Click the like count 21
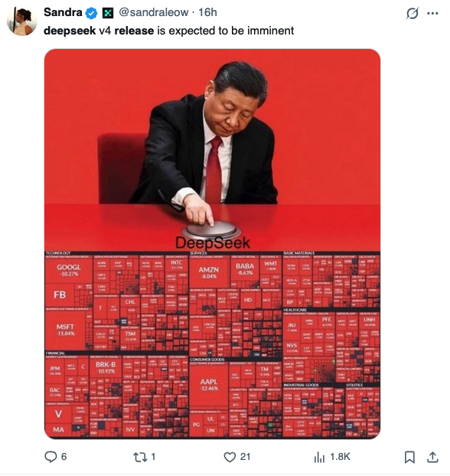Screen dimensions: 450x476 click(246, 457)
